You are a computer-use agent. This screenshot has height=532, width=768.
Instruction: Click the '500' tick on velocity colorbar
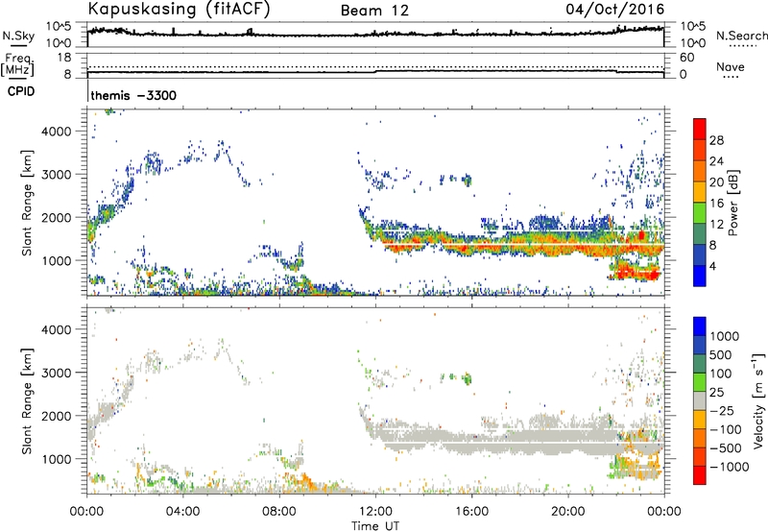tap(721, 354)
